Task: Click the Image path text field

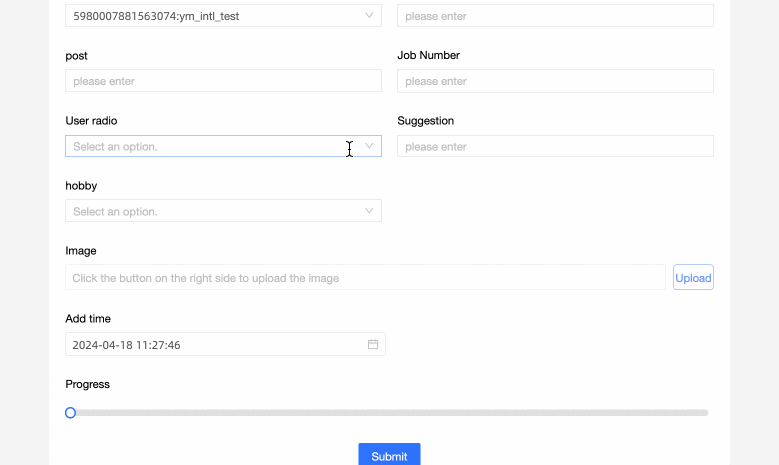Action: coord(365,278)
